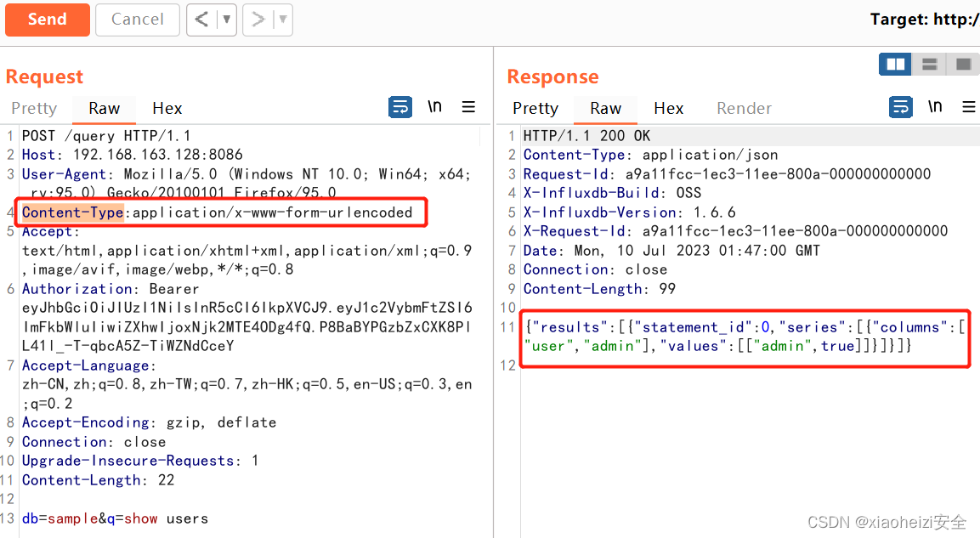980x538 pixels.
Task: Toggle word wrap in the Request editor
Action: [400, 107]
